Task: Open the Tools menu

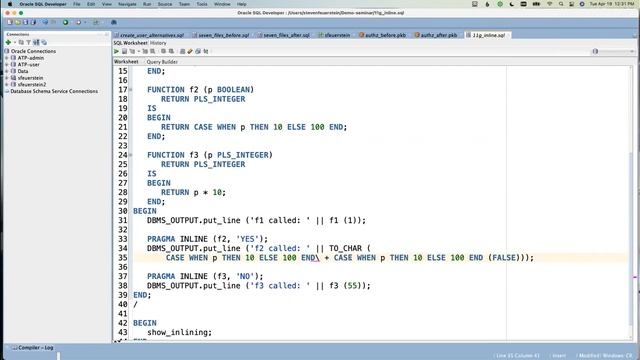Action: click(202, 4)
